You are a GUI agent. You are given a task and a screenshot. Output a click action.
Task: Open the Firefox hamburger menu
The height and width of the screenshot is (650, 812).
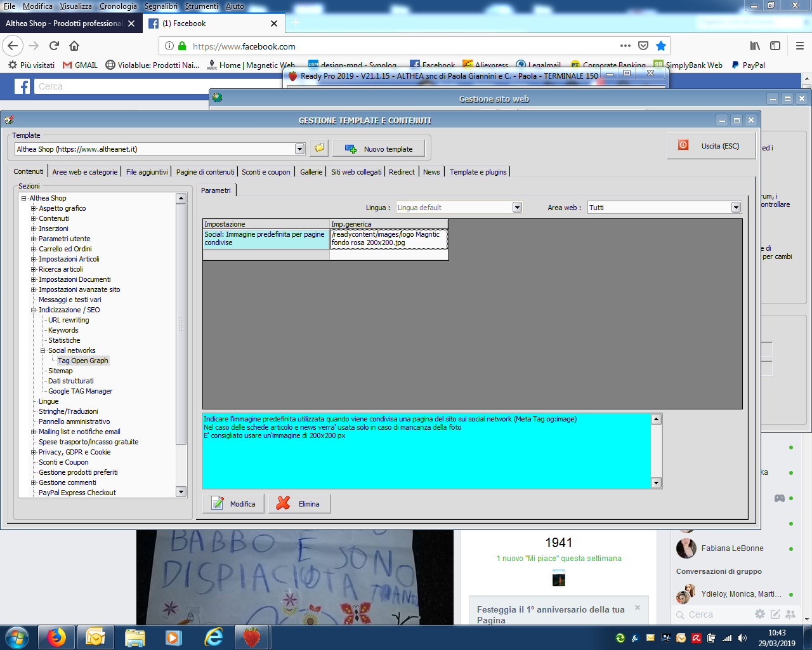[799, 46]
